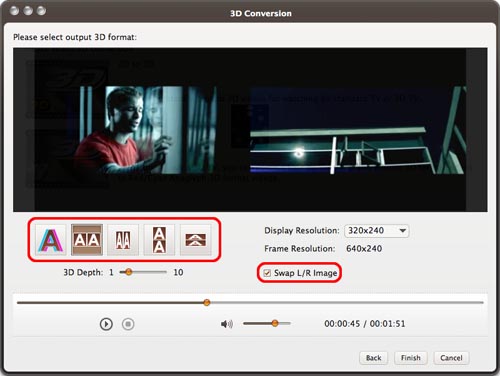Image resolution: width=500 pixels, height=376 pixels.
Task: Select the Top and Bottom full format
Action: [x=159, y=240]
